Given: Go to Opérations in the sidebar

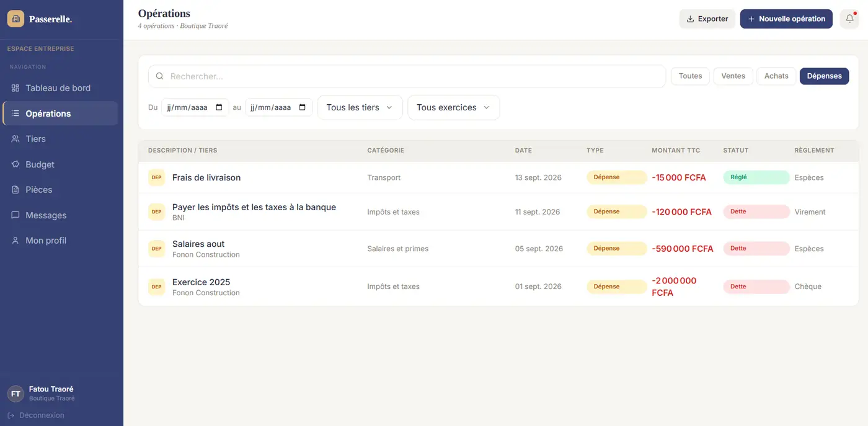Looking at the screenshot, I should (x=60, y=113).
